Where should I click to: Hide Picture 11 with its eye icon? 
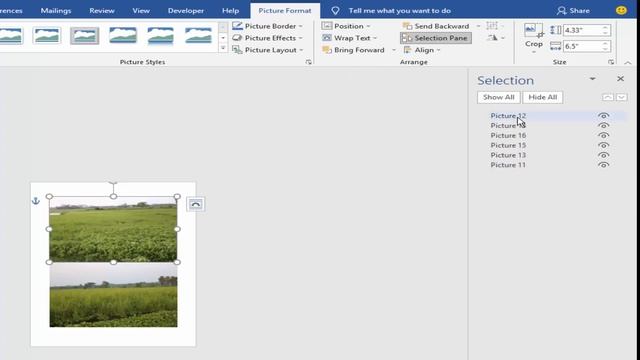[603, 165]
